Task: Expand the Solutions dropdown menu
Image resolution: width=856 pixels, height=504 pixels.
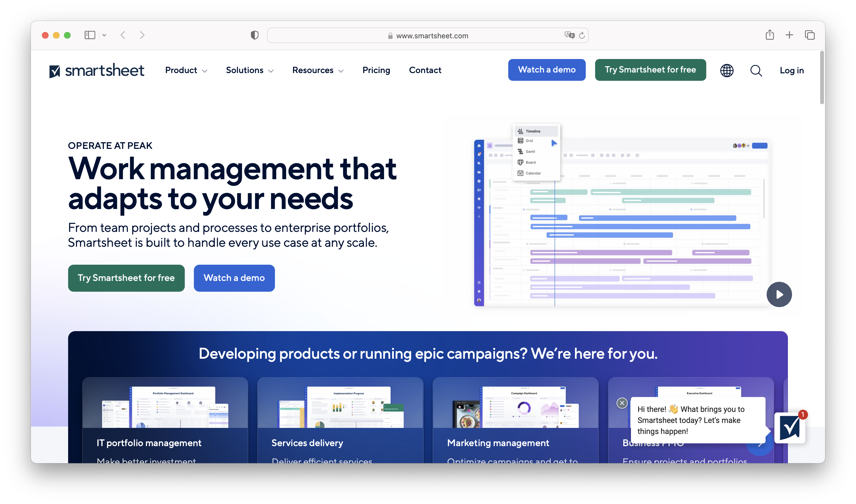Action: [x=249, y=70]
